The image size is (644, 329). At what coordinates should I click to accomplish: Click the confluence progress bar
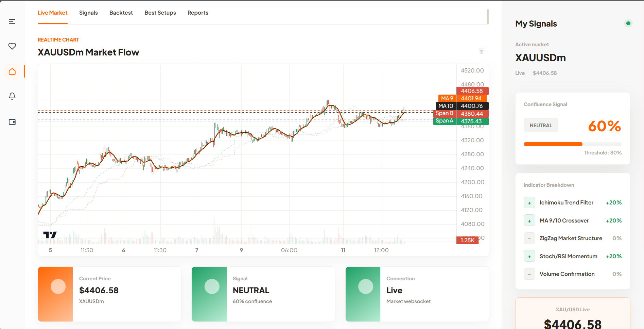573,144
